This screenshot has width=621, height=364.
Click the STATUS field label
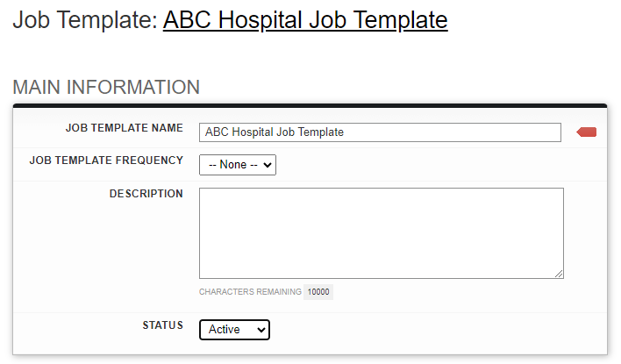pos(163,325)
